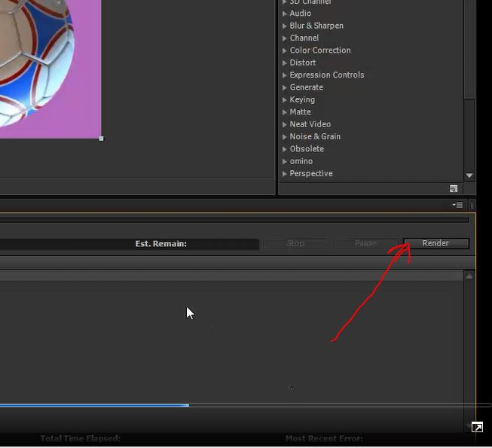Click the effects list scroll down arrow
The height and width of the screenshot is (448, 492).
click(x=469, y=175)
